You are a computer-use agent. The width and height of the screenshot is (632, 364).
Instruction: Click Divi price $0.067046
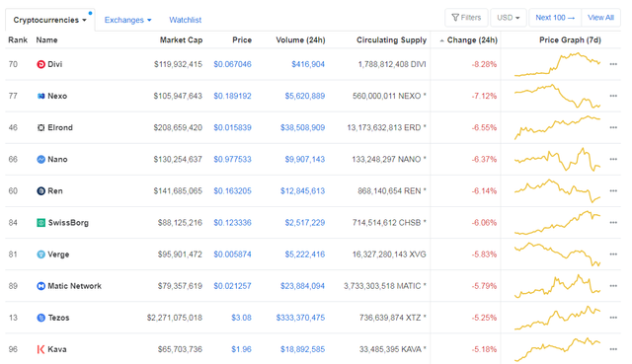pos(232,64)
